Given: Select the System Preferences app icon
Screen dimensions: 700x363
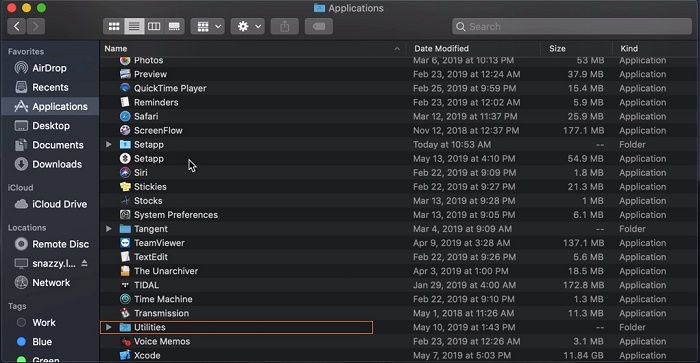Looking at the screenshot, I should (125, 215).
